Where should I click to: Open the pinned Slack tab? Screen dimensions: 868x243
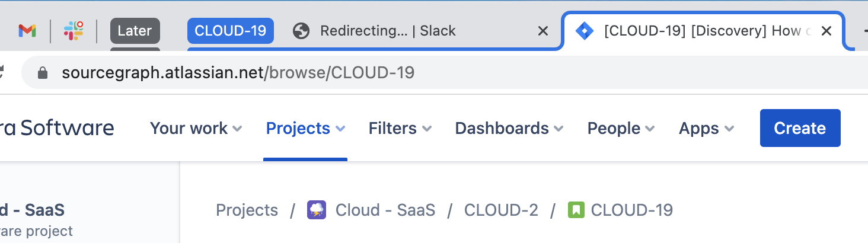click(x=74, y=31)
